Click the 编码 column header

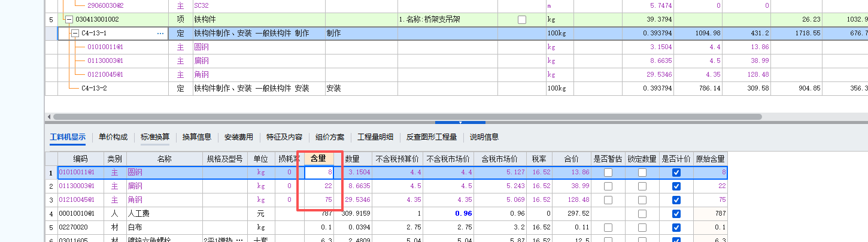tap(81, 159)
